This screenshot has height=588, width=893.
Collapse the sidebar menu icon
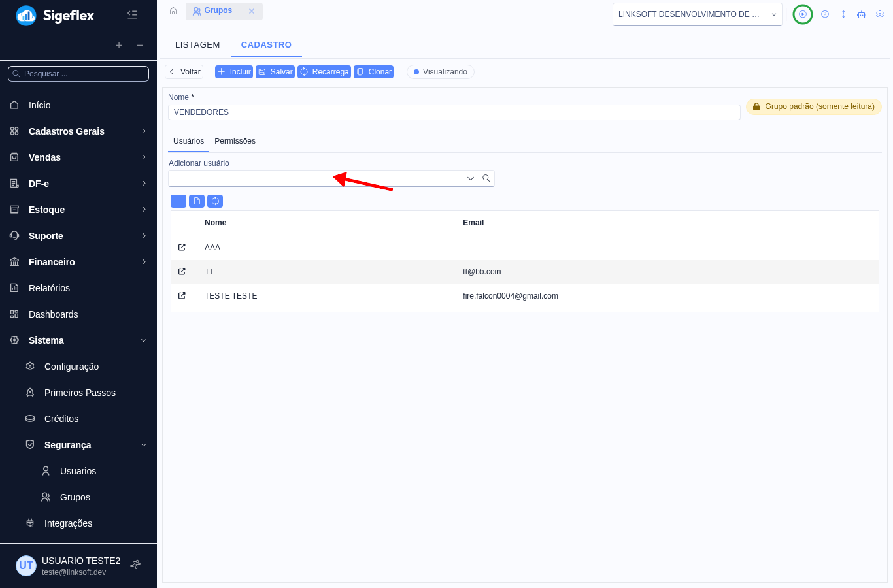[132, 14]
